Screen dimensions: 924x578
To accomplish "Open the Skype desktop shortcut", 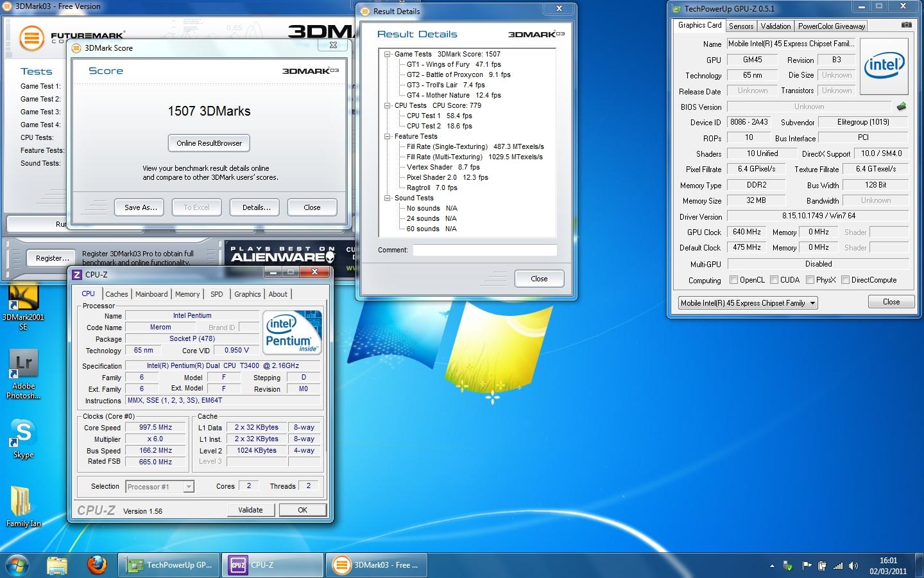I will [24, 439].
